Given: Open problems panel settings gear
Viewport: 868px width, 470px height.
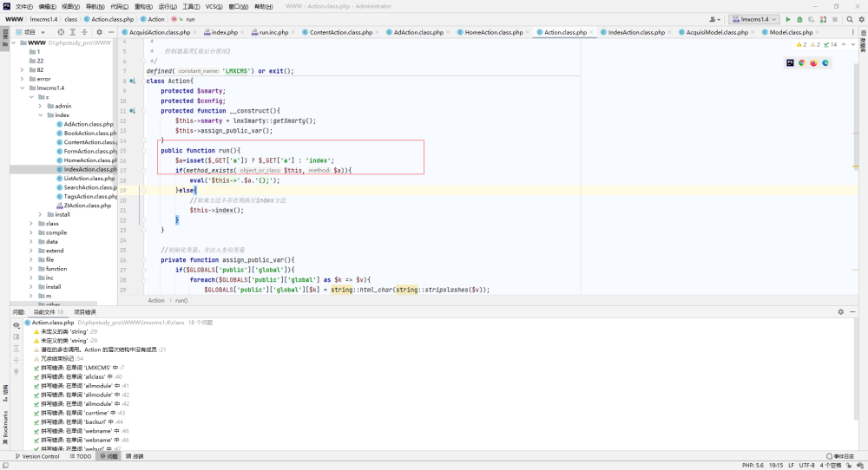Looking at the screenshot, I should point(840,312).
